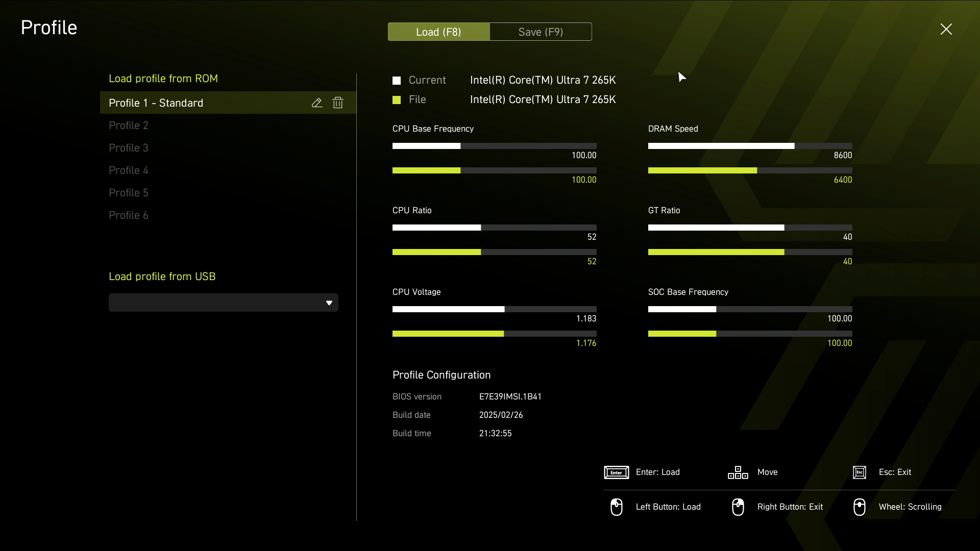The height and width of the screenshot is (551, 980).
Task: Switch to the Save (F9) tab
Action: pos(541,32)
